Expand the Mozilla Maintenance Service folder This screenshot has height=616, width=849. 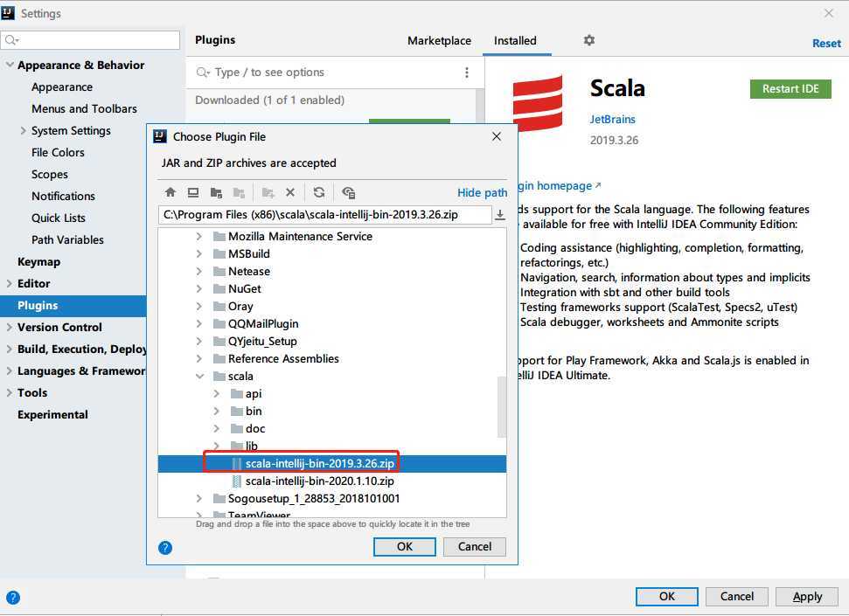tap(199, 236)
